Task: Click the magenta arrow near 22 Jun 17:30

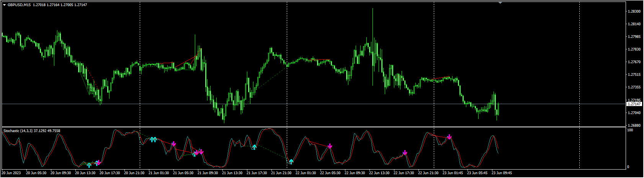Action: click(x=405, y=152)
